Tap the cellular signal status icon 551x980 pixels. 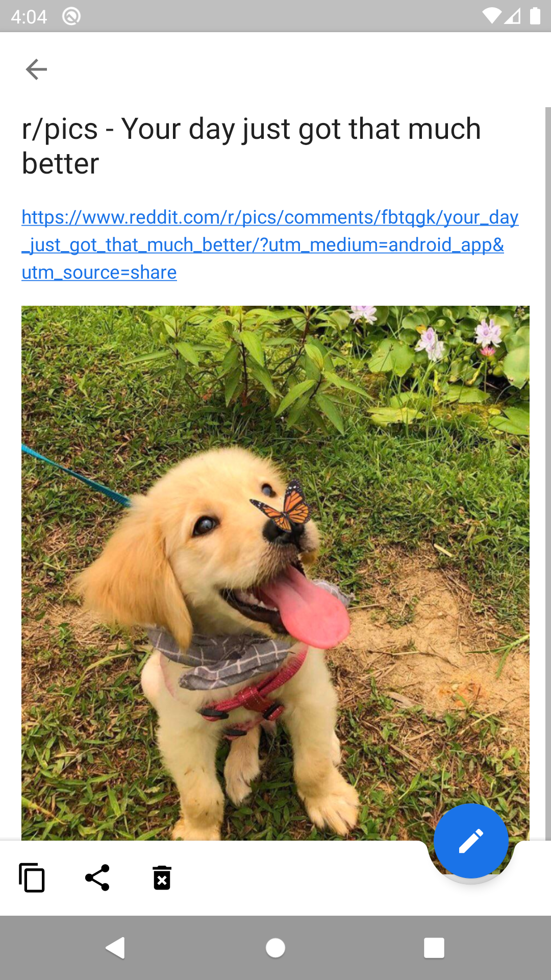pyautogui.click(x=512, y=16)
